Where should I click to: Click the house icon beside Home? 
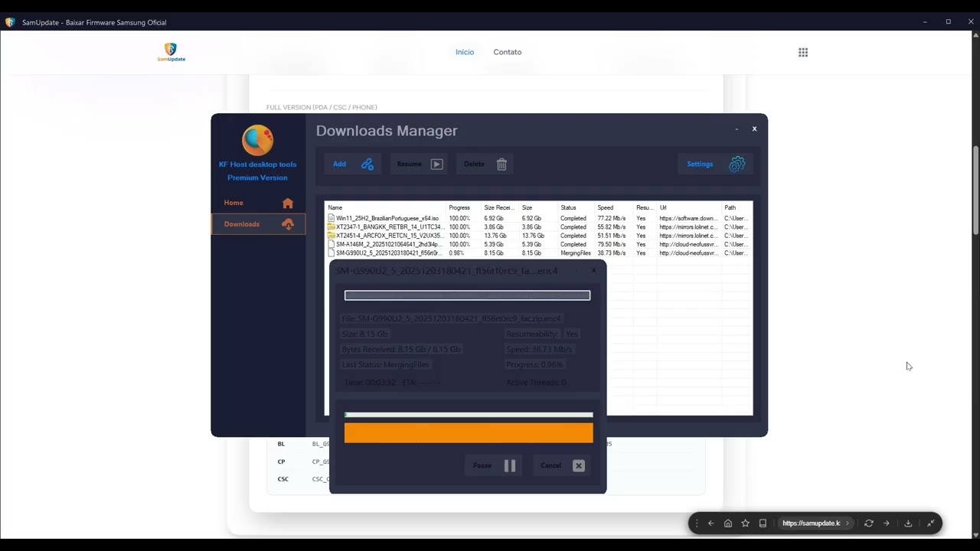[x=288, y=203]
